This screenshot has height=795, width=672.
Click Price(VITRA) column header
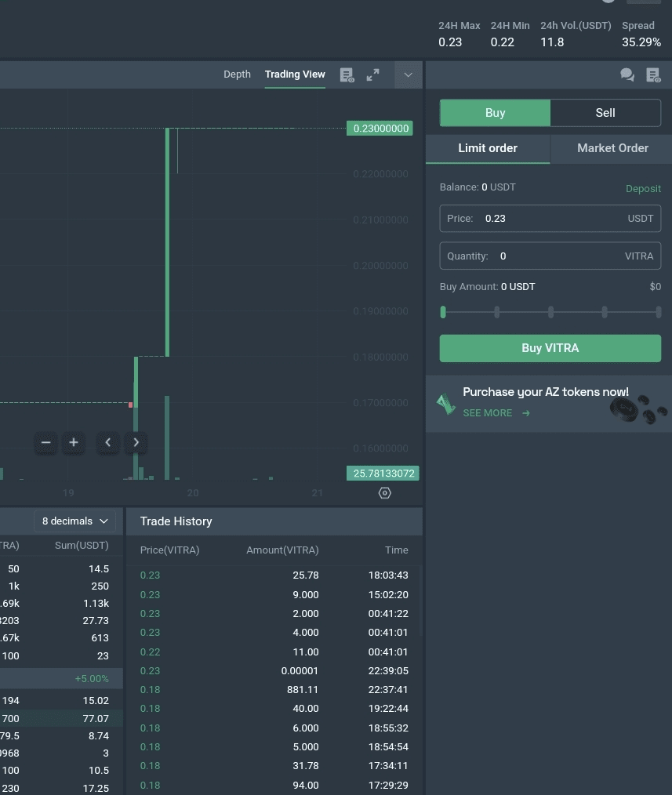point(170,550)
